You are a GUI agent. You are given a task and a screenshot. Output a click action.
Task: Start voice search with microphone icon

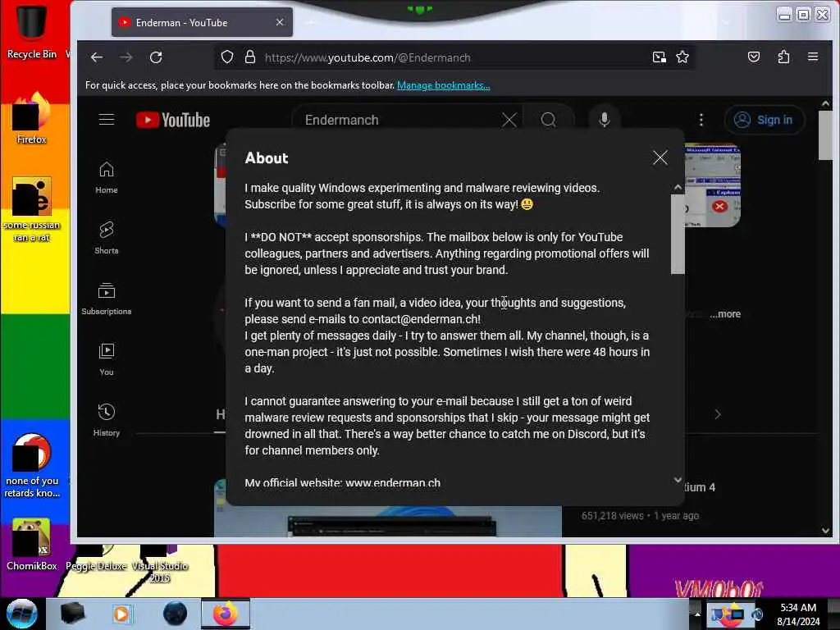[x=605, y=120]
